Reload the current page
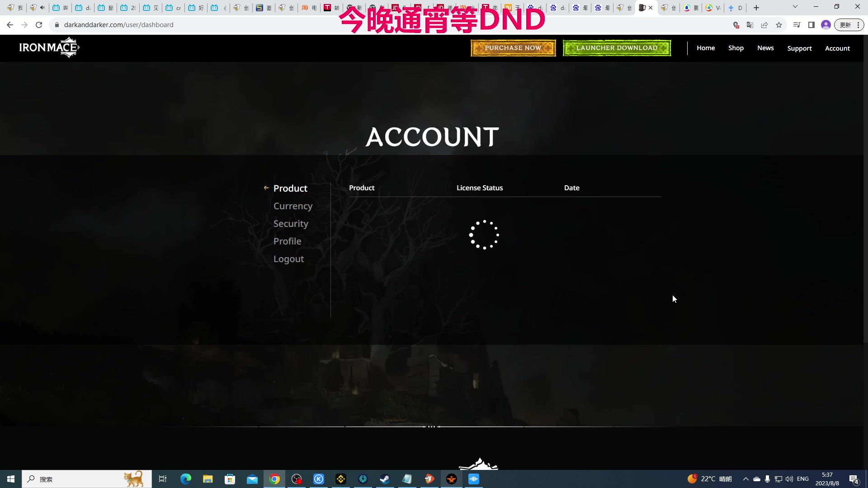Screen dimensions: 868x488 point(39,25)
